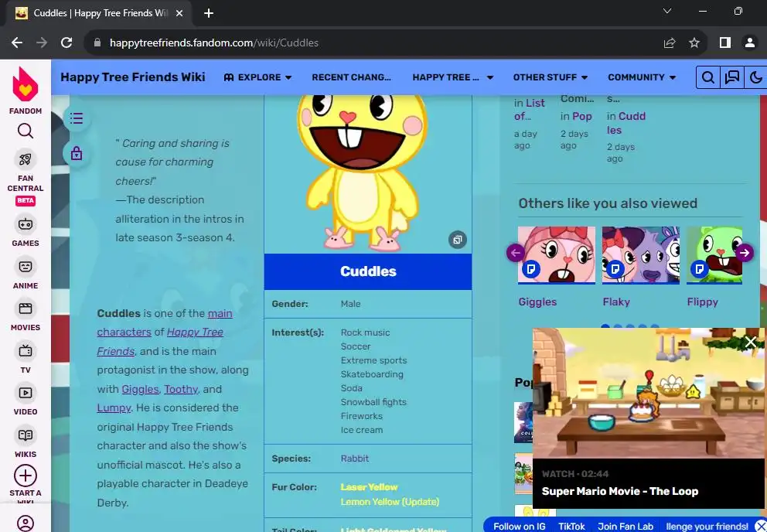The height and width of the screenshot is (532, 767).
Task: Reload the browser page
Action: [66, 43]
